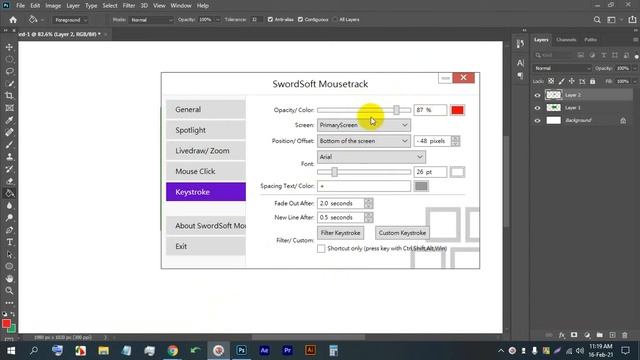This screenshot has height=360, width=640.
Task: Select the Eraser tool
Action: pyautogui.click(x=9, y=181)
